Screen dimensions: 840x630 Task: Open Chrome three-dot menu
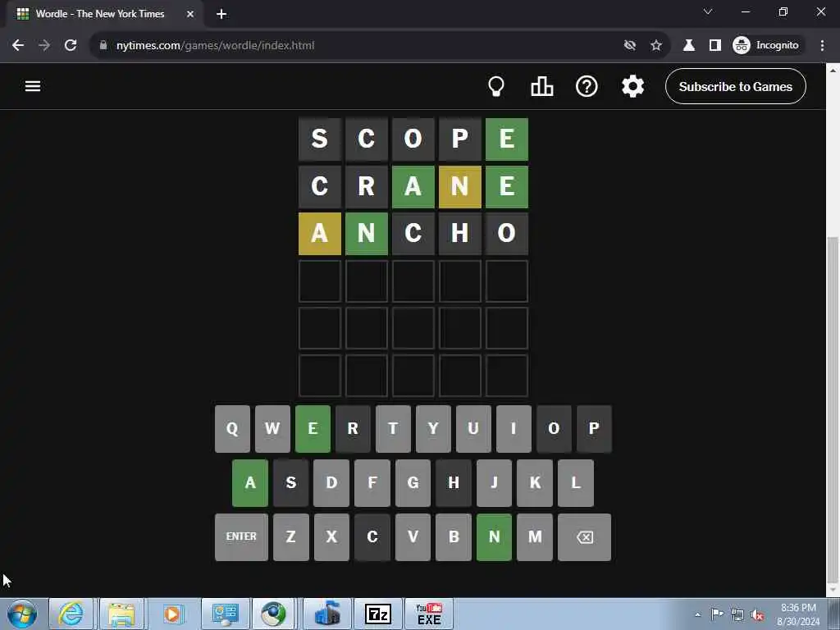pyautogui.click(x=822, y=45)
